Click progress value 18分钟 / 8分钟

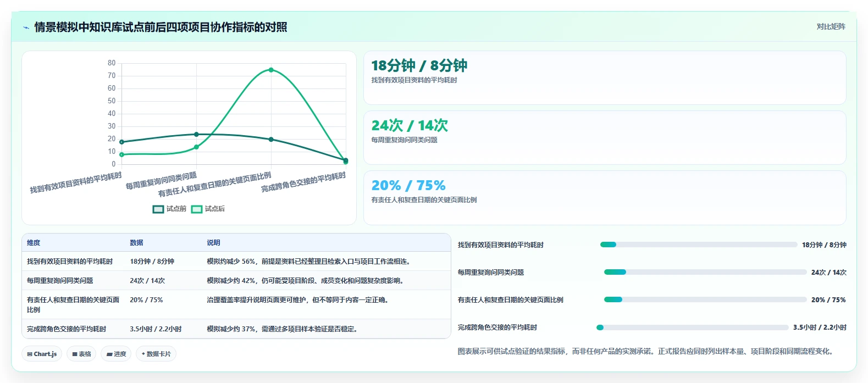(824, 245)
